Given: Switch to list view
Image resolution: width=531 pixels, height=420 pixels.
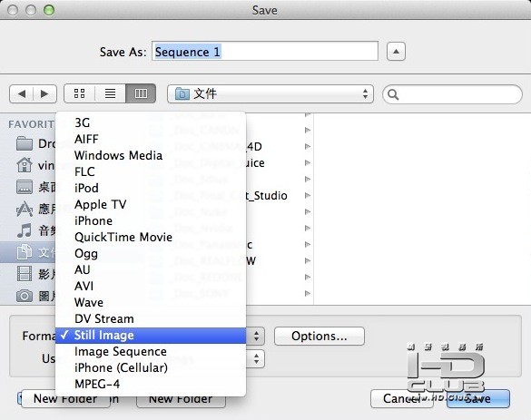Looking at the screenshot, I should click(x=110, y=93).
